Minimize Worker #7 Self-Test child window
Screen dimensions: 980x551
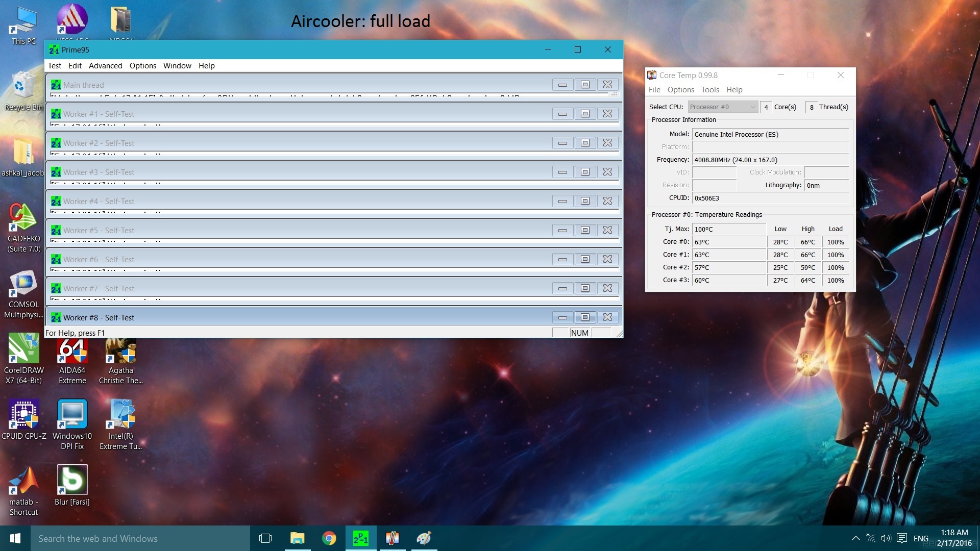pyautogui.click(x=562, y=288)
